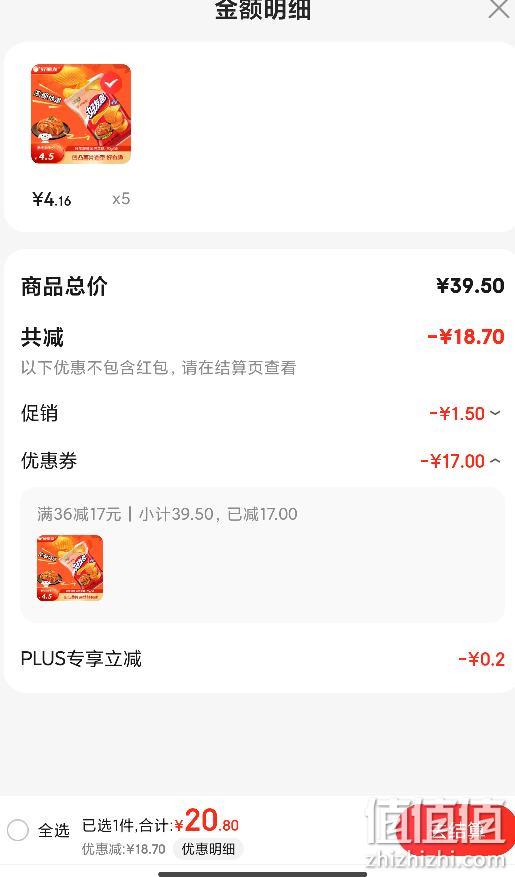The width and height of the screenshot is (515, 877).
Task: Tap the -¥17.00 coupon amount
Action: click(x=452, y=461)
